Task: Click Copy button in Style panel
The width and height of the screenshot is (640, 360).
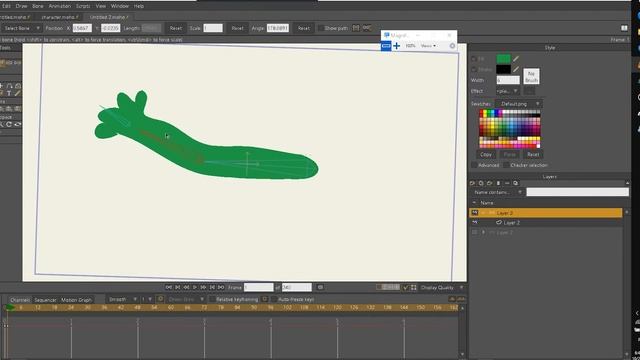Action: click(486, 154)
